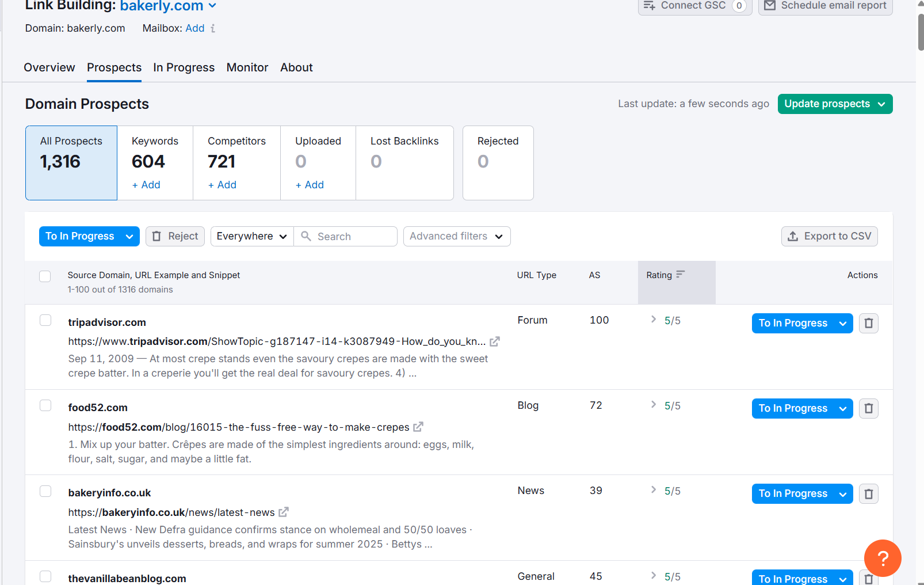
Task: Tick the food52.com row checkbox
Action: 45,405
